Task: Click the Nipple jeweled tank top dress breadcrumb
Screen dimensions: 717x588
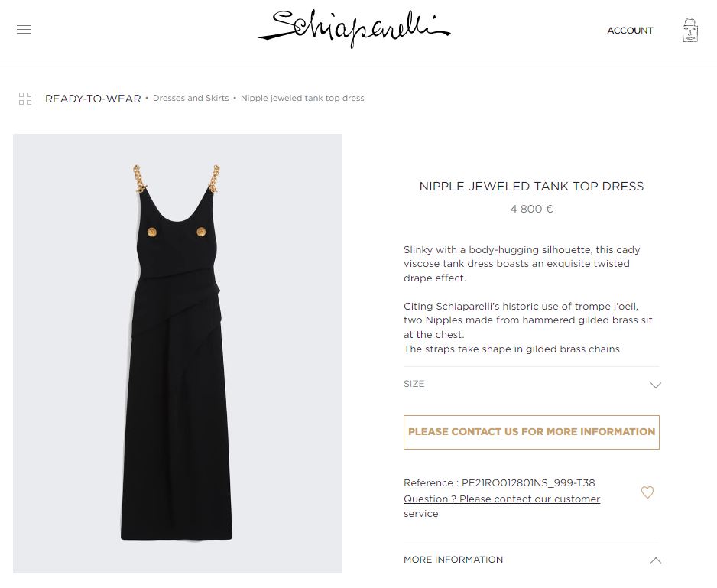Action: [x=302, y=98]
